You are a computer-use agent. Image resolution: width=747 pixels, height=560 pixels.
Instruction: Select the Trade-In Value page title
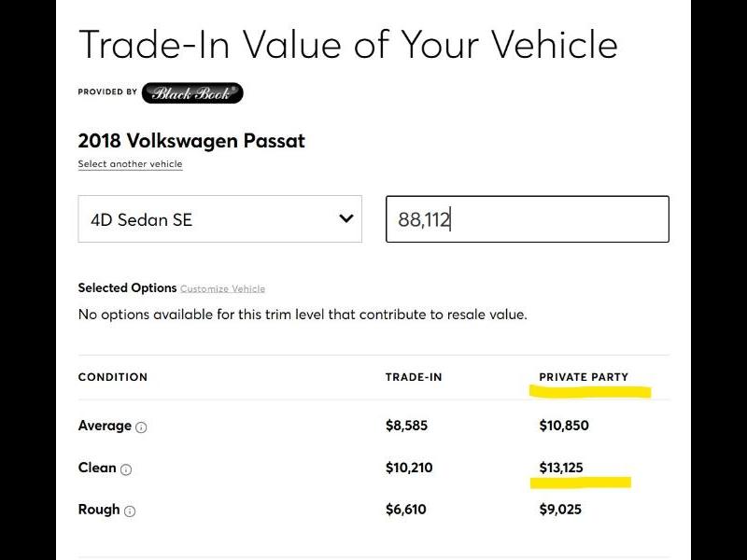pos(348,44)
